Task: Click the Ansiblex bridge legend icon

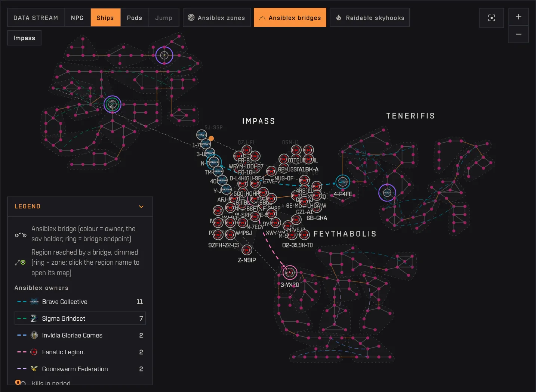Action: (21, 235)
